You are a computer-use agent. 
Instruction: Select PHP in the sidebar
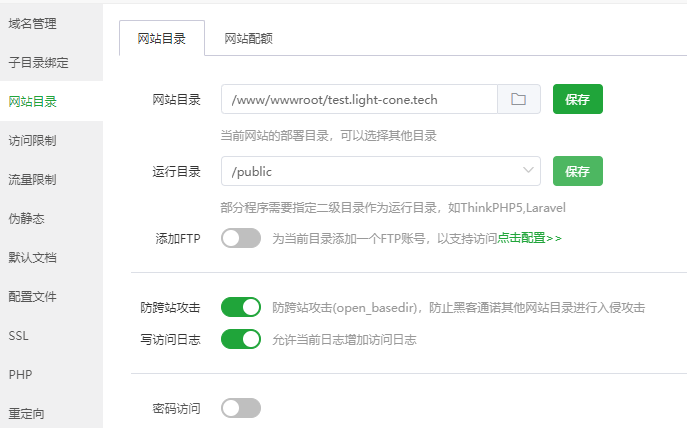(x=20, y=374)
